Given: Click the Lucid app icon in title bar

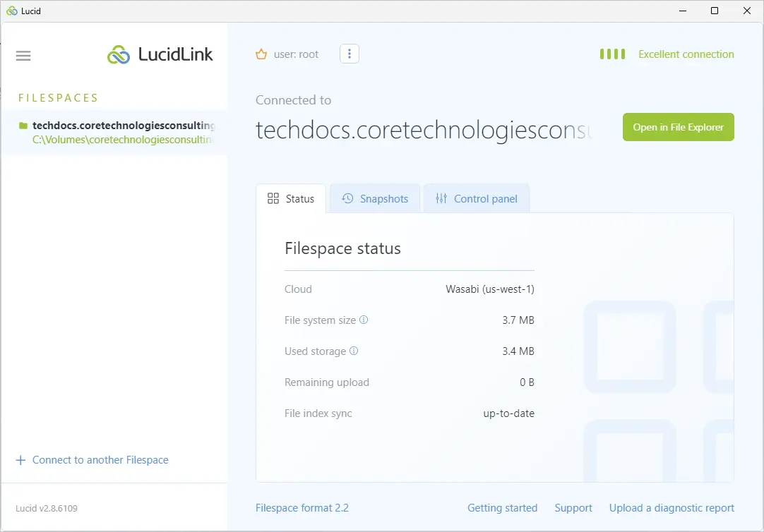Looking at the screenshot, I should pos(12,11).
